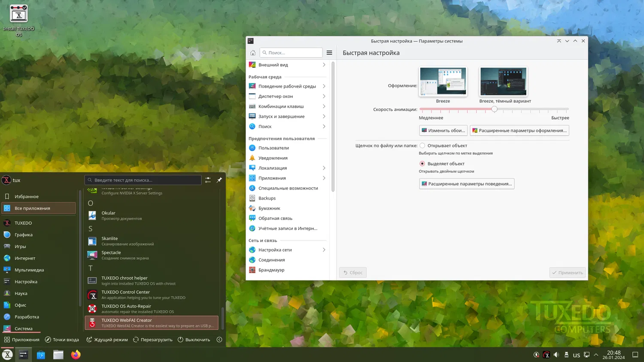Open Учётные записи в Интерн... in sidebar

point(287,228)
